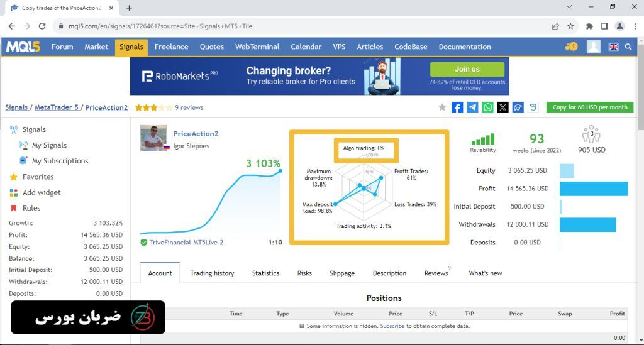Viewport: 644px width, 345px height.
Task: Click the blue Profit bar in chart
Action: click(x=593, y=189)
